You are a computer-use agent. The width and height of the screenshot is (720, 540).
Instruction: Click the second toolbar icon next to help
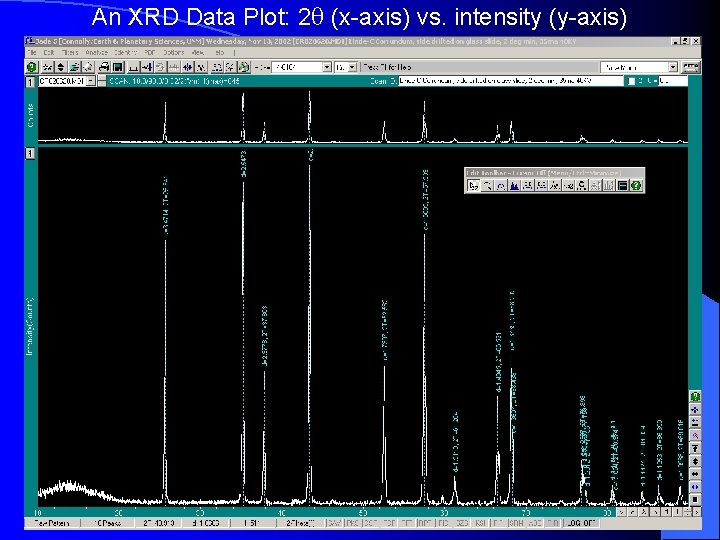pos(47,68)
